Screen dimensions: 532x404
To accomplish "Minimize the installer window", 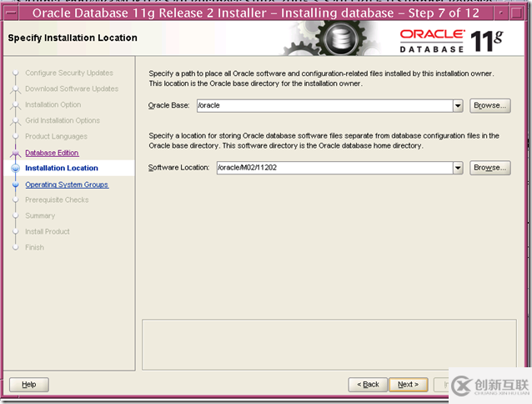I will tap(501, 13).
